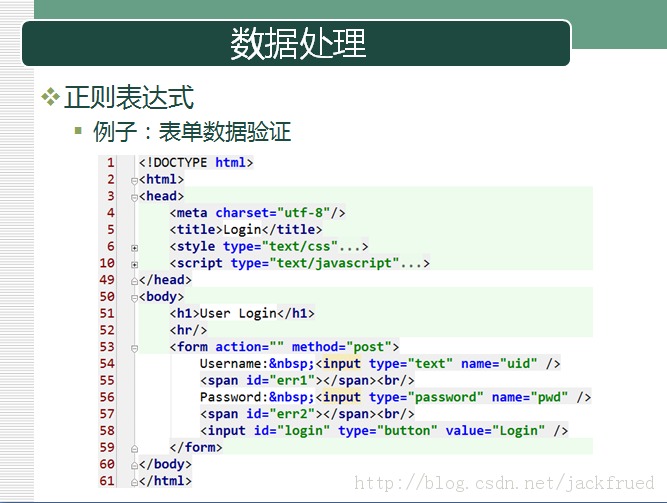Collapse the form fold marker on line 53
Screen dimensions: 667x503
(x=134, y=349)
